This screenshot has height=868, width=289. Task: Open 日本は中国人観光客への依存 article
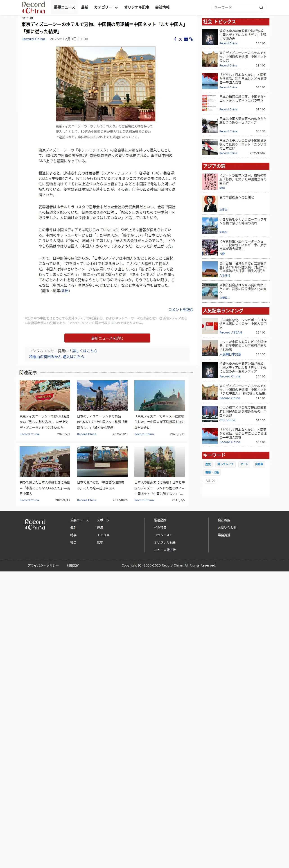coord(243,121)
